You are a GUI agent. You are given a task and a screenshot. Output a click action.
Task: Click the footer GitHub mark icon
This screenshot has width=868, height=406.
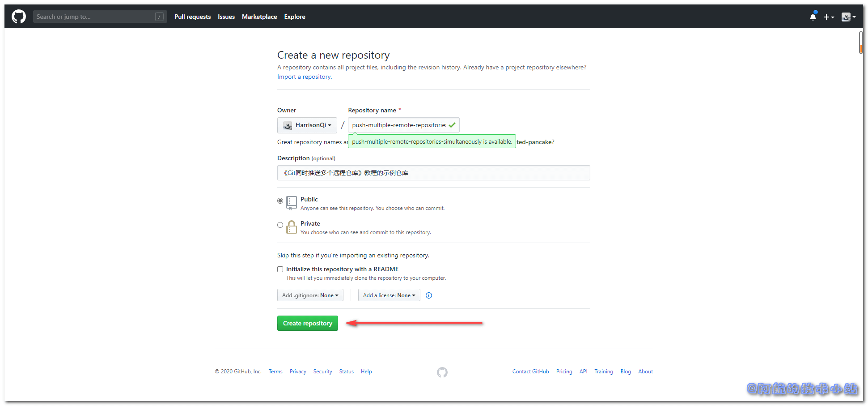coord(442,372)
